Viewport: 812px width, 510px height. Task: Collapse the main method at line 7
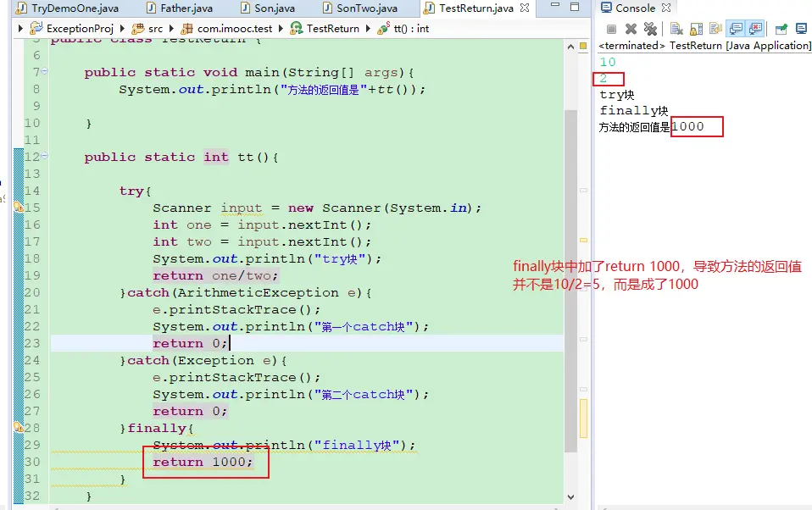tap(45, 71)
